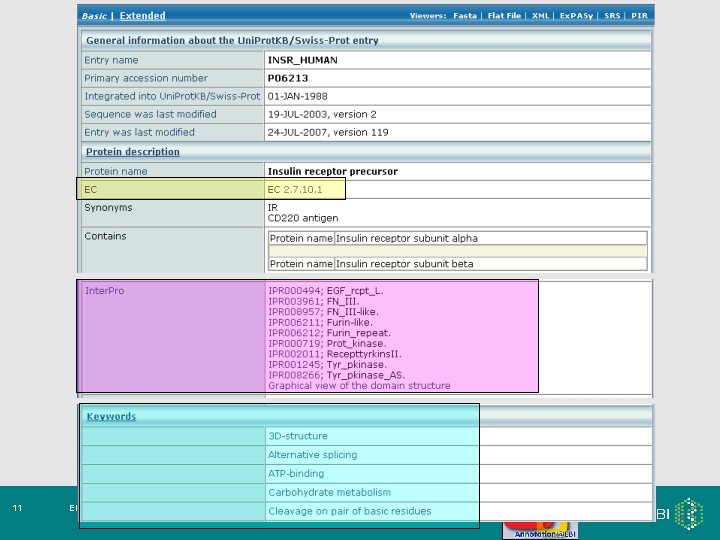
Task: Click the accession number P06213
Action: pyautogui.click(x=288, y=78)
